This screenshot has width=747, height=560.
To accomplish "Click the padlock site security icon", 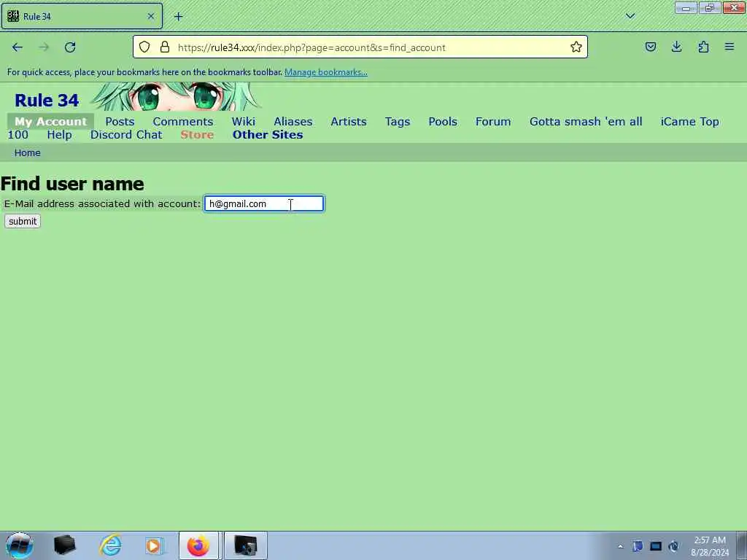I will (x=165, y=47).
